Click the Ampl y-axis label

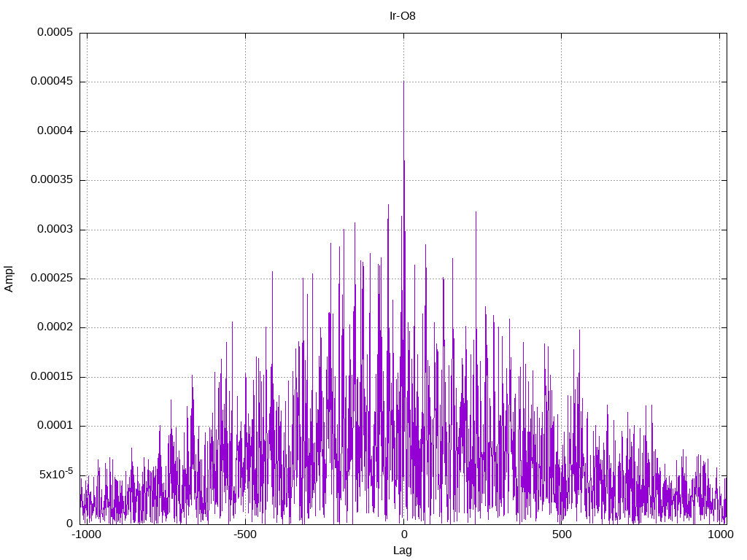point(9,279)
